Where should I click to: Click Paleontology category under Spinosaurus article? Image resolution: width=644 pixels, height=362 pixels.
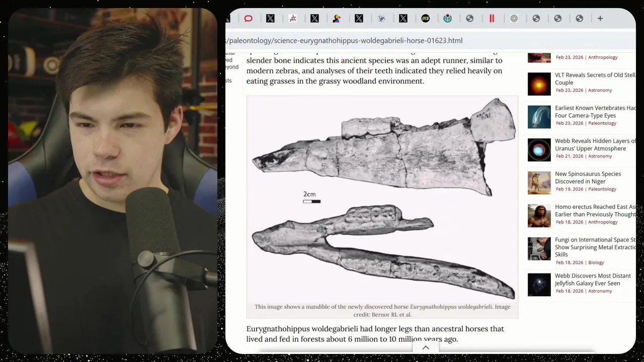click(x=602, y=189)
